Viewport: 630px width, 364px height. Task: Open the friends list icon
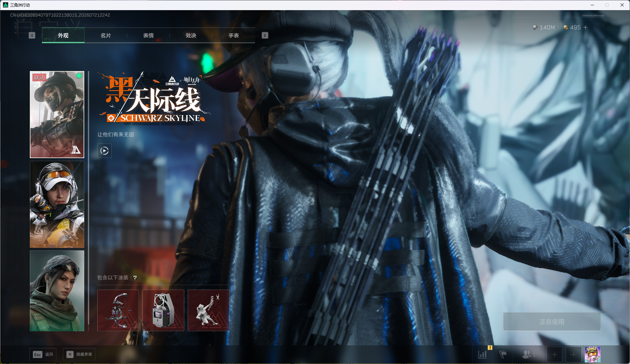point(528,354)
